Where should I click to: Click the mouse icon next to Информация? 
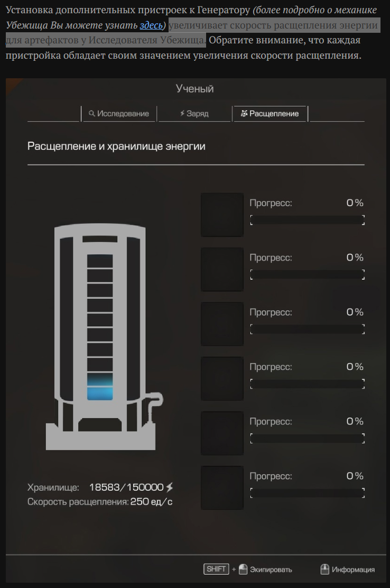[x=325, y=569]
